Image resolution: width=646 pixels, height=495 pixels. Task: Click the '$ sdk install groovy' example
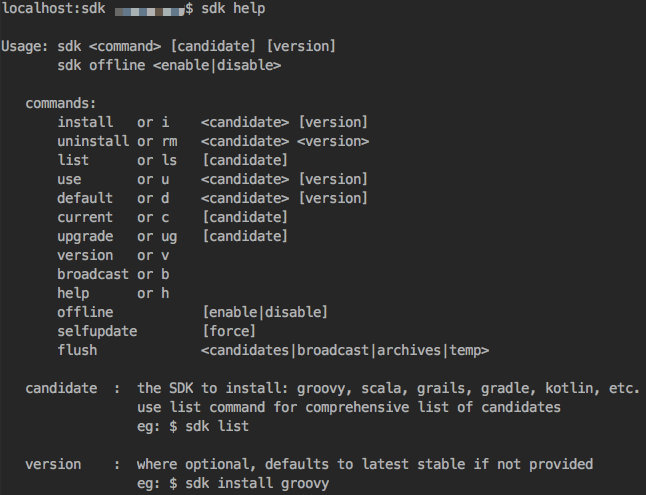[x=249, y=483]
